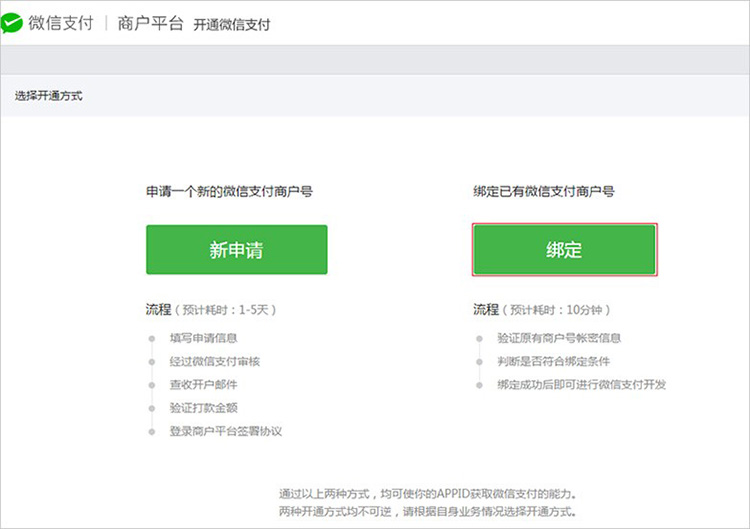Click the bullet icon beside 验证原有商户号帐密信息
The height and width of the screenshot is (529, 750).
[x=480, y=338]
